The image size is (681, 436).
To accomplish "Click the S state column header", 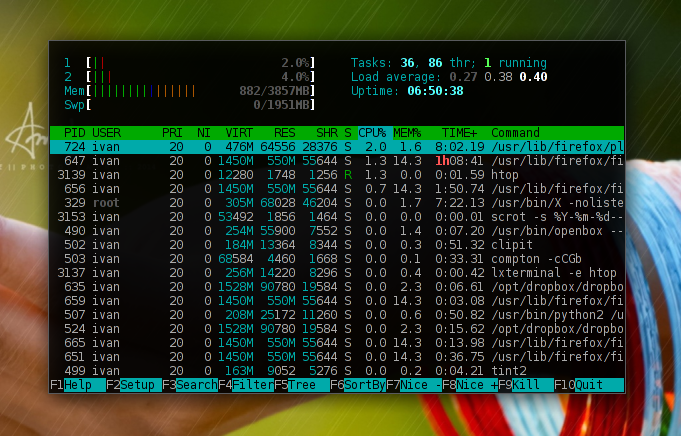I will pos(348,133).
